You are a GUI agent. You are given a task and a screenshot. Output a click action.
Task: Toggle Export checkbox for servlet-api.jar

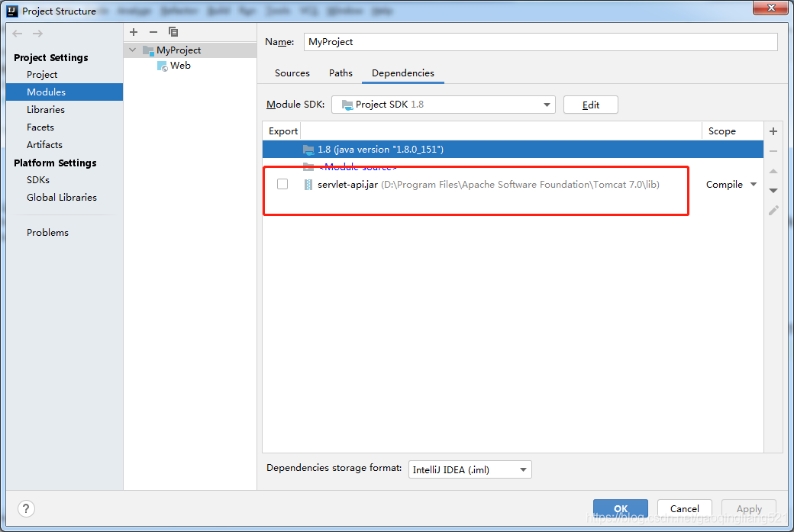pos(282,184)
